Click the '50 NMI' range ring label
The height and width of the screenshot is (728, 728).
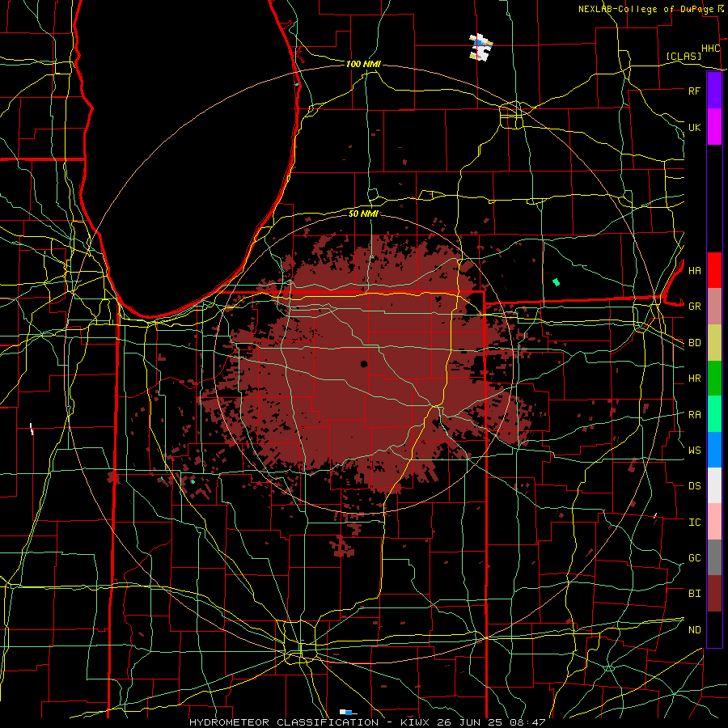(x=363, y=214)
